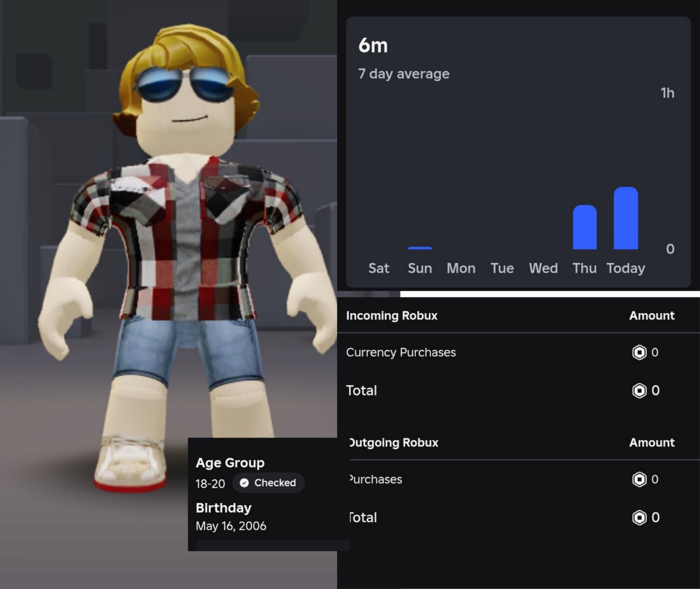Click the 1h axis label
This screenshot has height=589, width=700.
click(667, 93)
